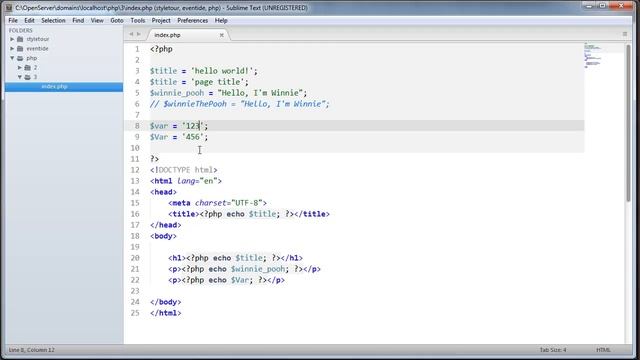Click line number 25 in gutter
The width and height of the screenshot is (640, 360).
pos(135,313)
